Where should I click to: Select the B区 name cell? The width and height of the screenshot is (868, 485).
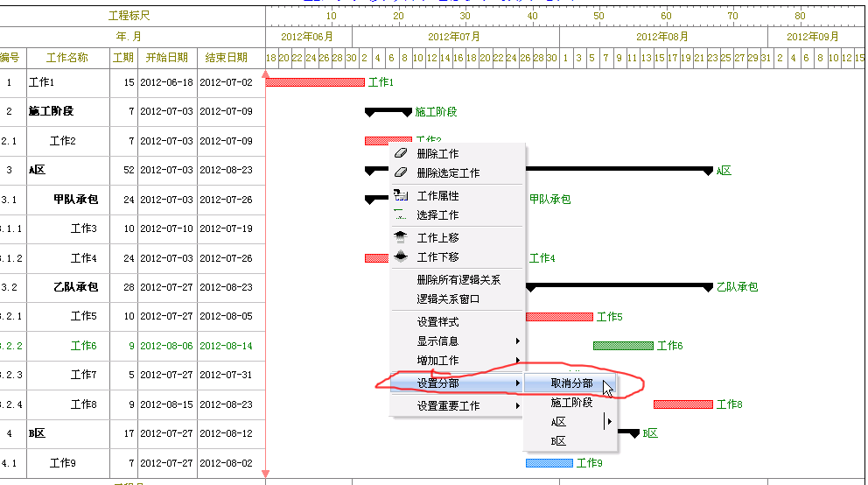68,433
